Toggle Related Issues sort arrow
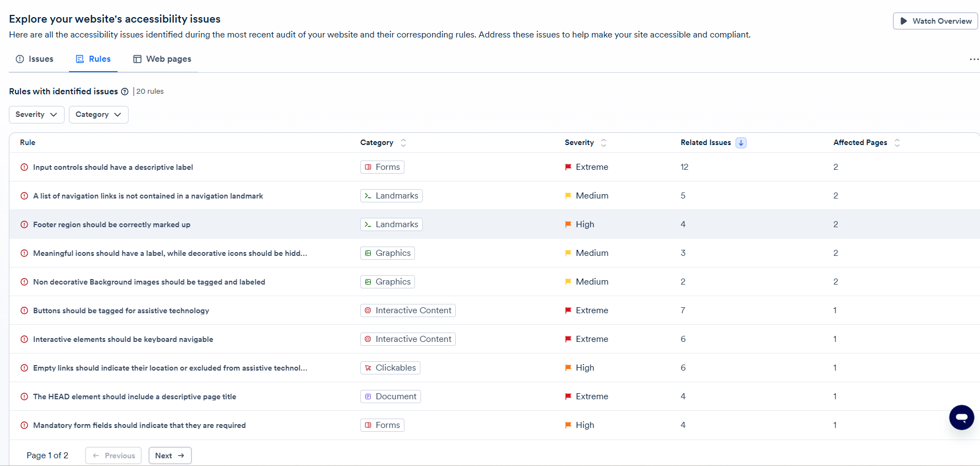980x466 pixels. tap(741, 143)
